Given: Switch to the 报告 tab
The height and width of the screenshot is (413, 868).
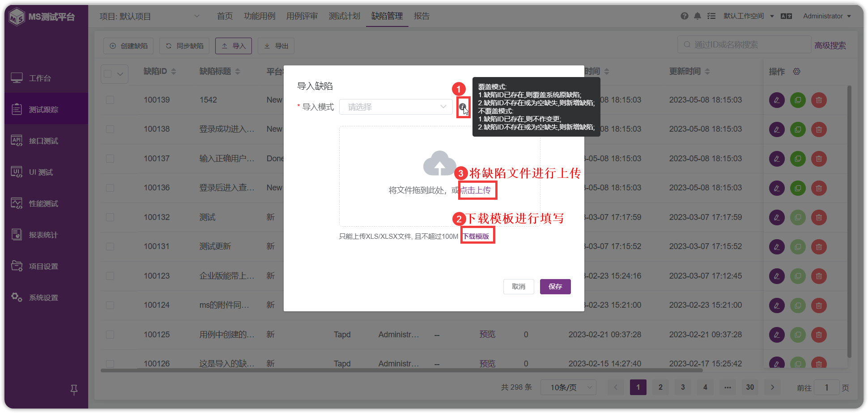Looking at the screenshot, I should [x=421, y=16].
